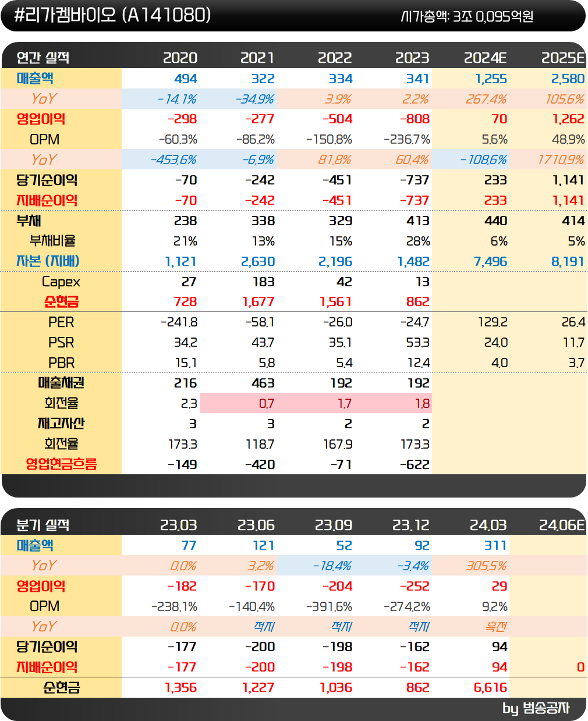Click annual 영업이익 value -808
The height and width of the screenshot is (721, 588).
point(415,119)
